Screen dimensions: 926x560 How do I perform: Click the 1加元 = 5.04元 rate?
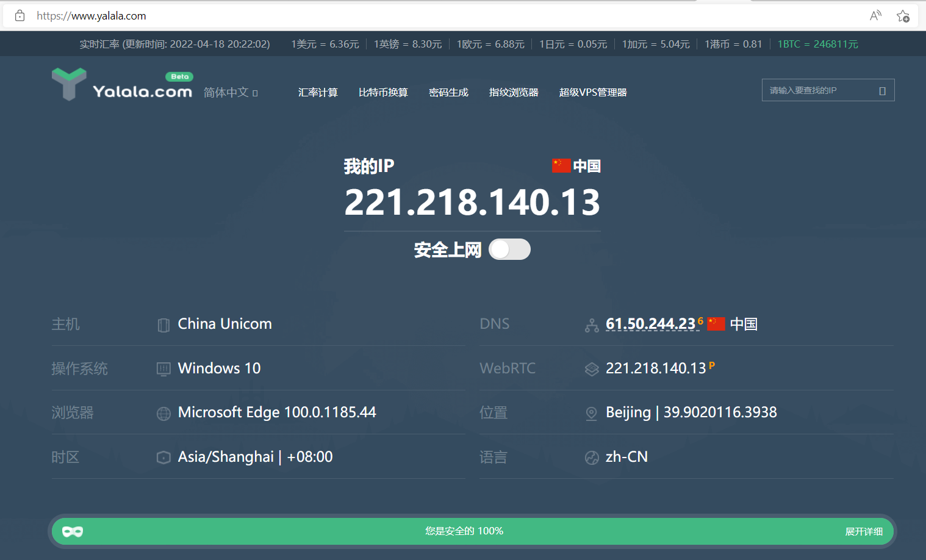(656, 44)
